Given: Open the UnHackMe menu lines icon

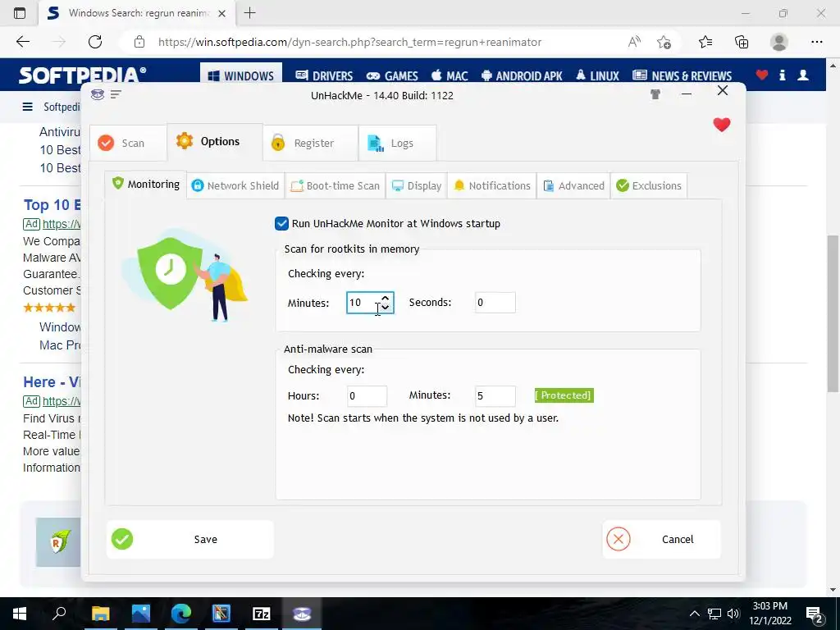Looking at the screenshot, I should [x=116, y=95].
